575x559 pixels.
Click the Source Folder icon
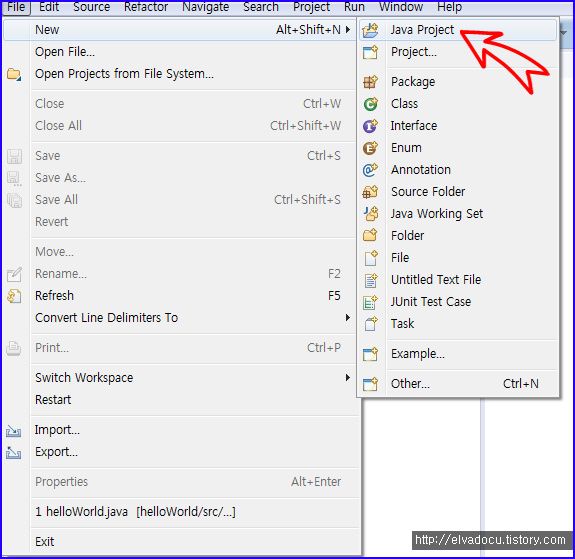pos(370,192)
